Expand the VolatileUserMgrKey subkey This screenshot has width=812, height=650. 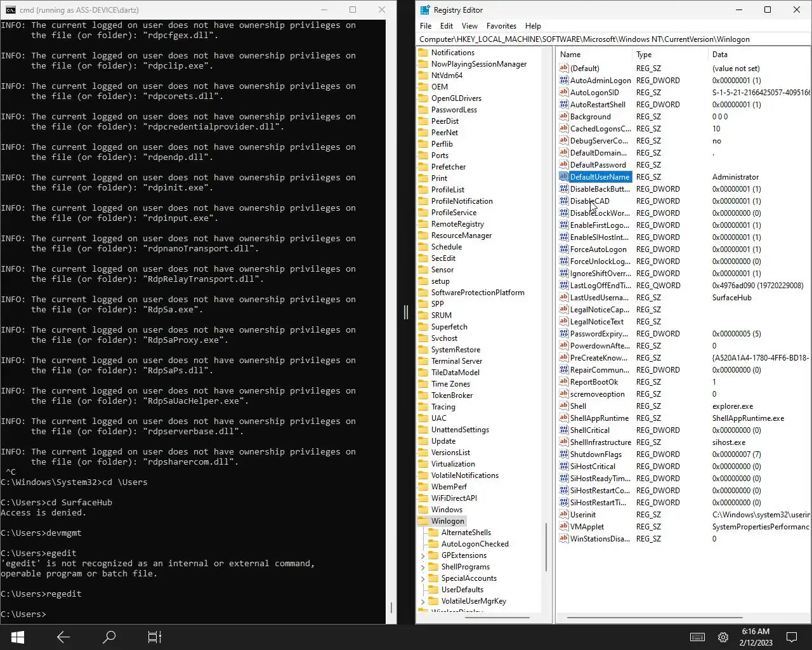point(423,601)
